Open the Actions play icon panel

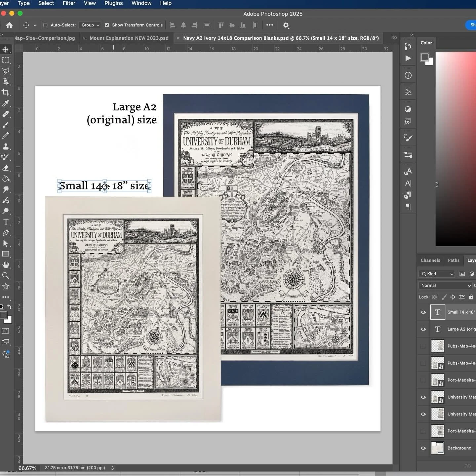[x=408, y=58]
